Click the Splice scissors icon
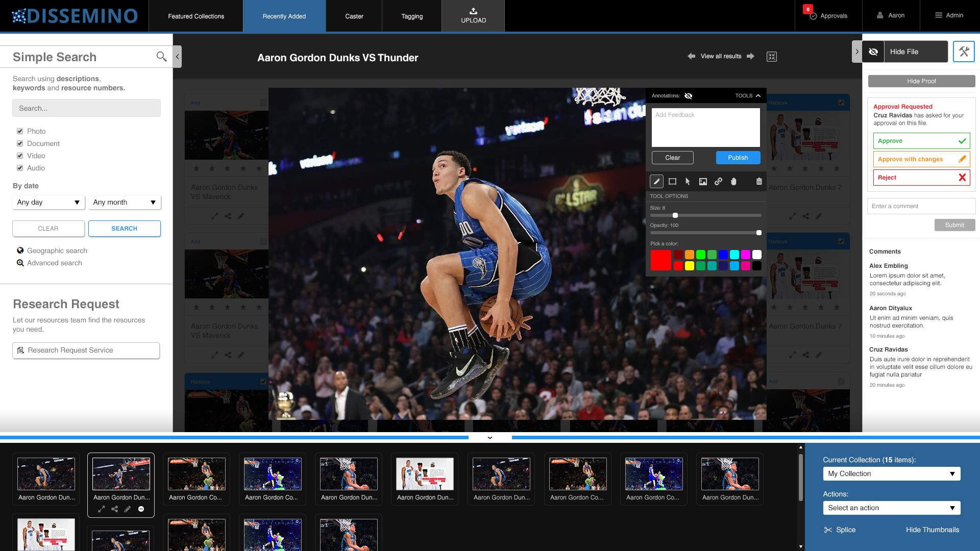Image resolution: width=980 pixels, height=551 pixels. 828,530
